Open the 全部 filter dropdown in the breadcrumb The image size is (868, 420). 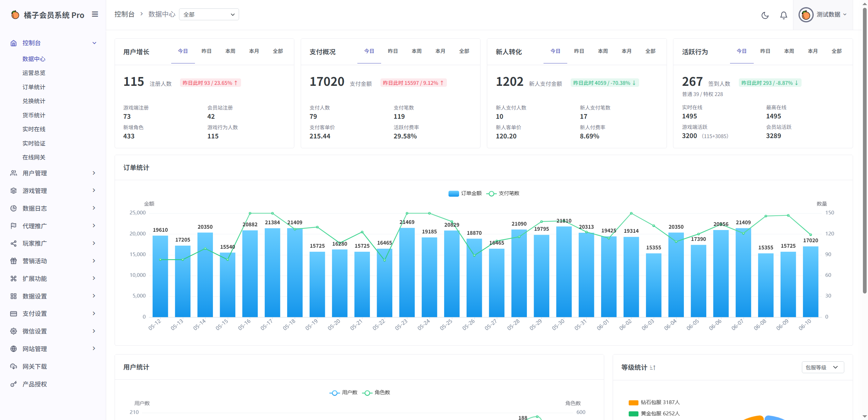pyautogui.click(x=209, y=14)
